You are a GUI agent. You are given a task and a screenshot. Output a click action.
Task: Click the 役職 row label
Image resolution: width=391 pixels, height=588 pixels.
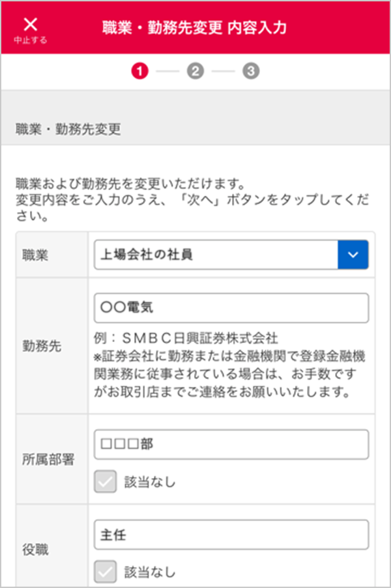(35, 549)
